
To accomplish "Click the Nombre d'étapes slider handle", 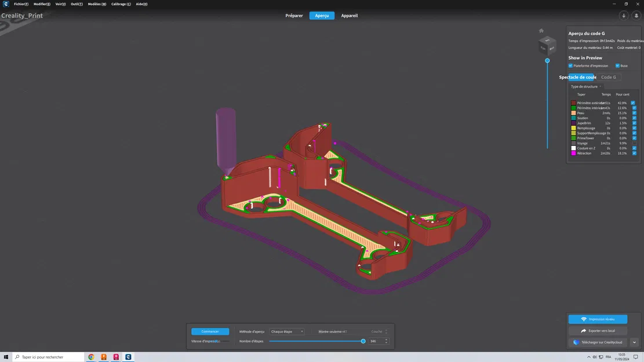I will click(363, 341).
